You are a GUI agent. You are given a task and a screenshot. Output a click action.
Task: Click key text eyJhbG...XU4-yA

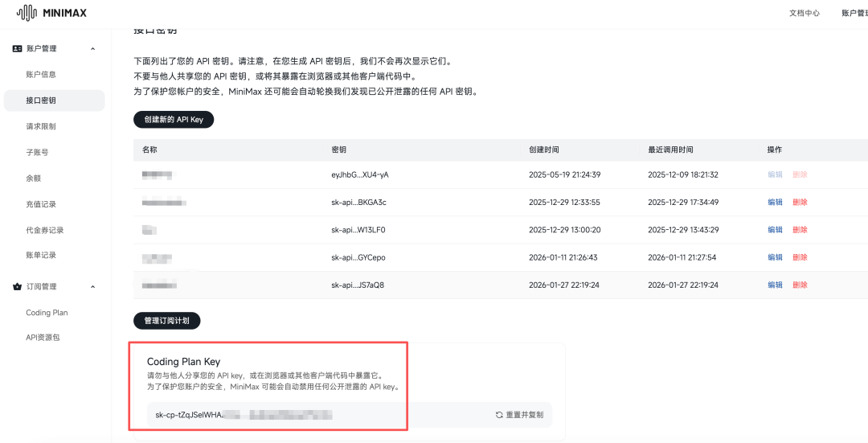360,174
